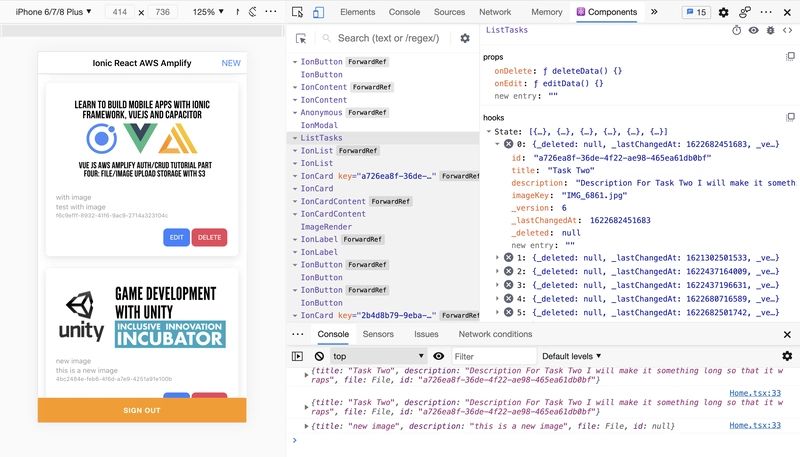Click NEW in the app header
800x457 pixels.
tap(231, 63)
